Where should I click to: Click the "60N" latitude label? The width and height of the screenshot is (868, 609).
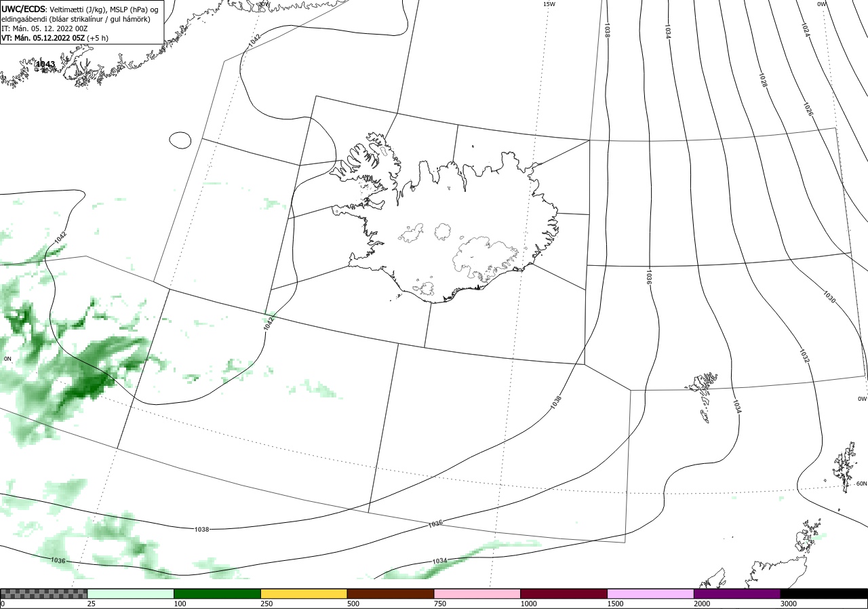[861, 484]
